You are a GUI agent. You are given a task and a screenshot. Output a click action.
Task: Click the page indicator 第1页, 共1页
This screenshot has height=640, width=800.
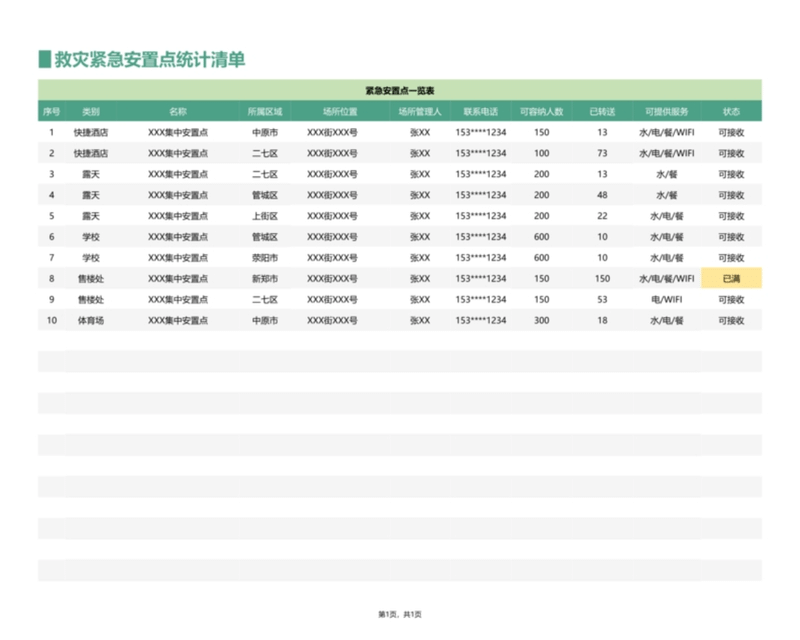coord(399,614)
